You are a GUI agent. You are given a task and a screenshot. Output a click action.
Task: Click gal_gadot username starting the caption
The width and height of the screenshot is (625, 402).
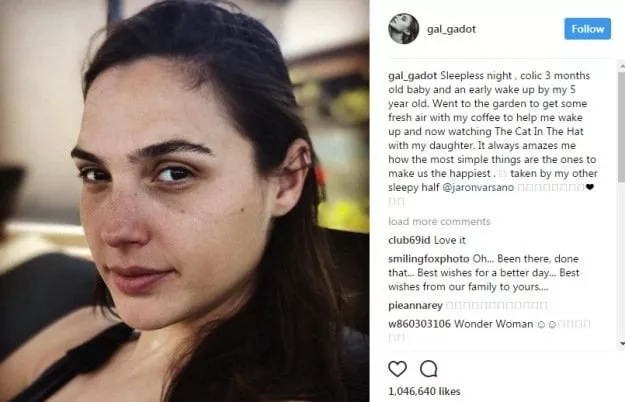(413, 76)
